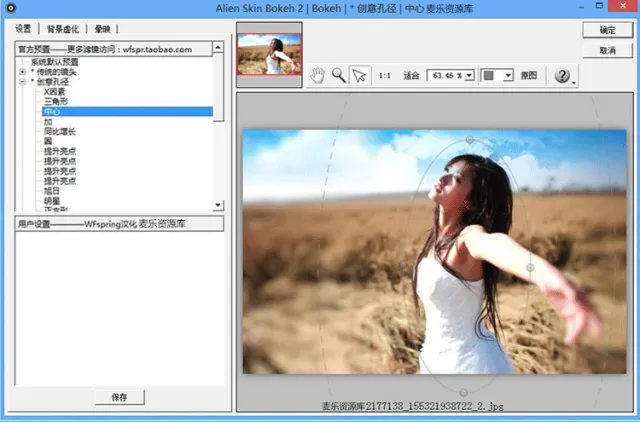Click the preset list scroll-down arrow

218,205
